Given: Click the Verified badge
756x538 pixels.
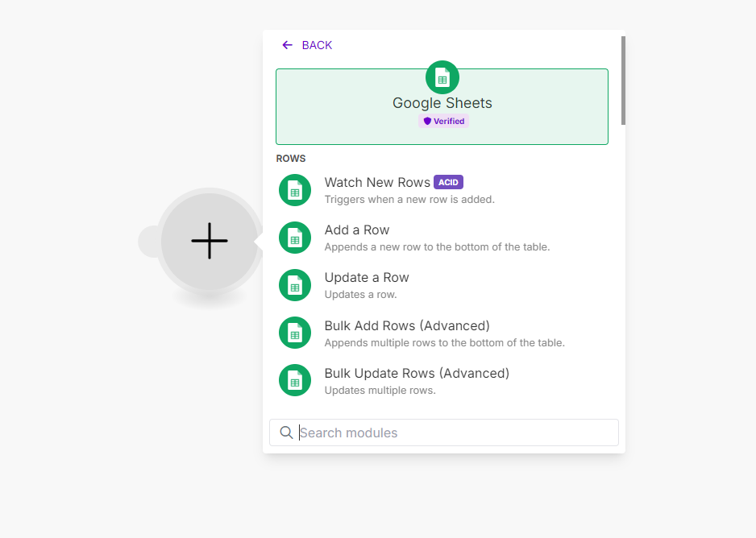Looking at the screenshot, I should point(443,122).
